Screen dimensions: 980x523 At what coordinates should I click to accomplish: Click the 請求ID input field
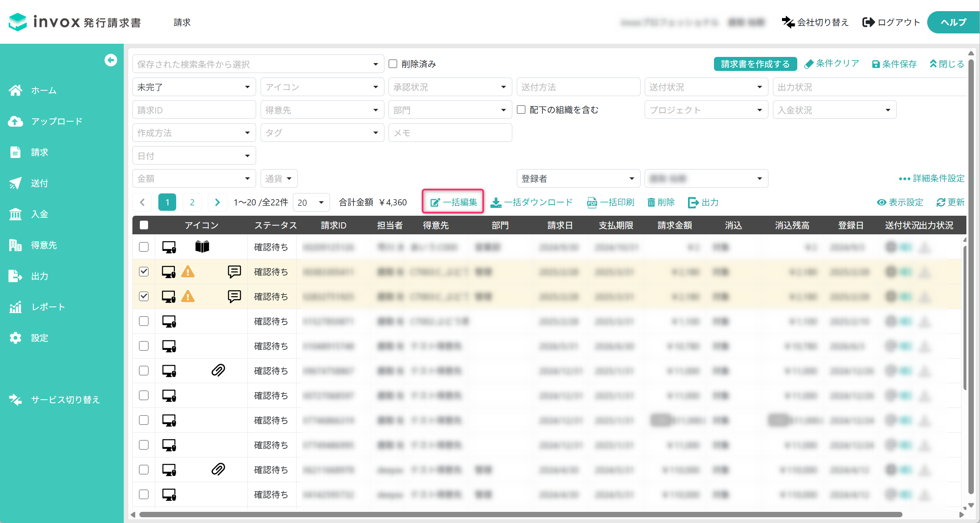(x=194, y=110)
